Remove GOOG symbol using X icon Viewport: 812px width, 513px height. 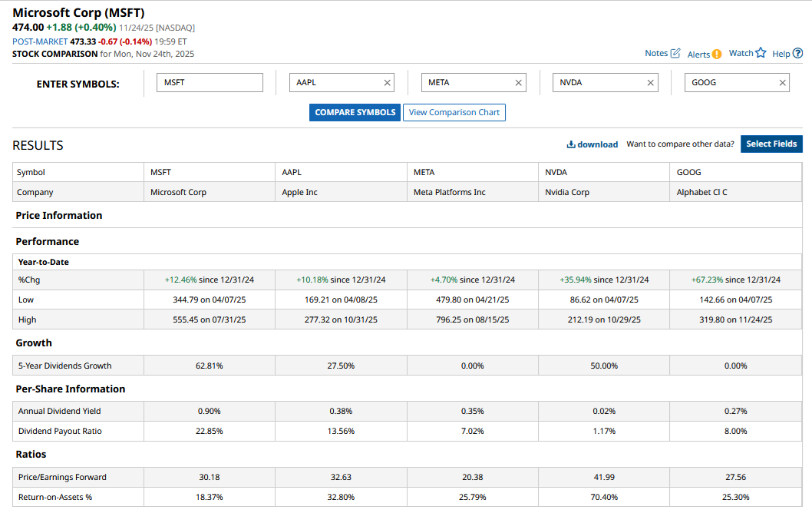click(x=783, y=83)
